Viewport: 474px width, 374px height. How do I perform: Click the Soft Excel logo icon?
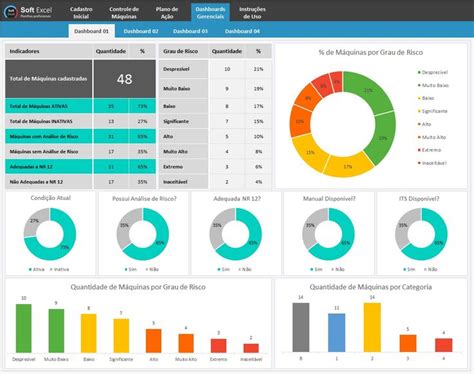(x=11, y=12)
